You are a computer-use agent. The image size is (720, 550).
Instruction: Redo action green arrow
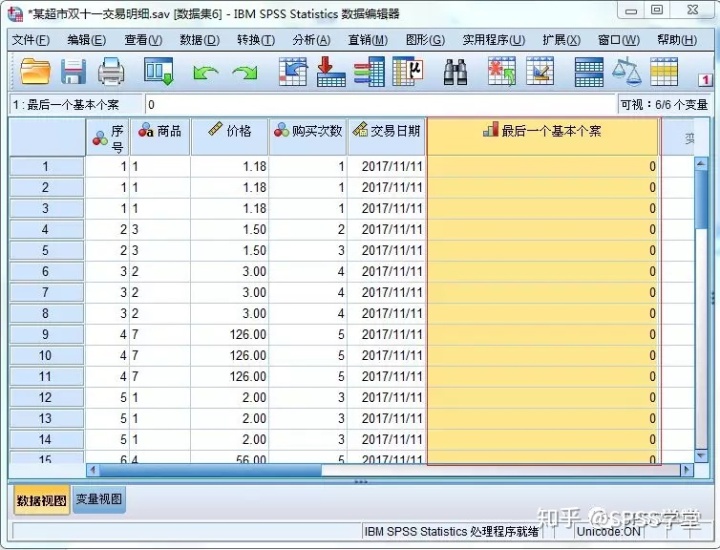pyautogui.click(x=245, y=73)
